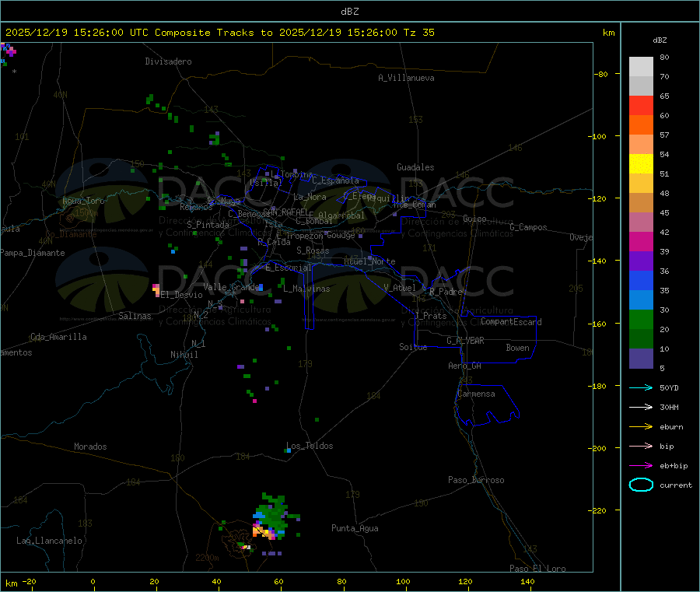Click the radar echo beside El_Desvio
The width and height of the screenshot is (700, 592).
click(156, 289)
